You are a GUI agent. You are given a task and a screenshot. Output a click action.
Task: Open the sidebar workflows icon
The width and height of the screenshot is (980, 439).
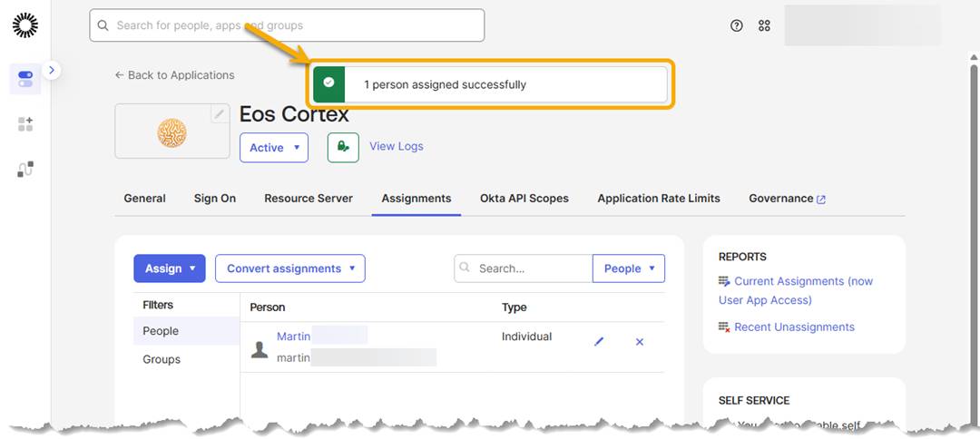click(x=25, y=170)
